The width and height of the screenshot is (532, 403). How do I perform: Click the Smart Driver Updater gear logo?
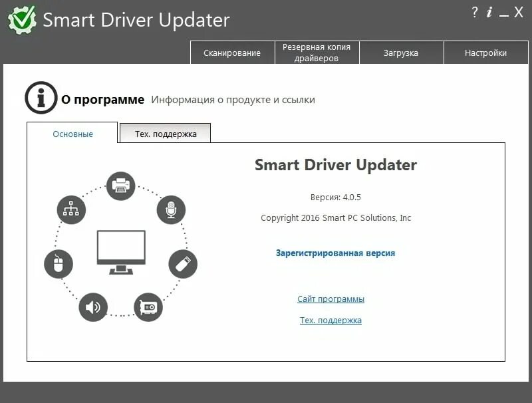click(x=22, y=20)
